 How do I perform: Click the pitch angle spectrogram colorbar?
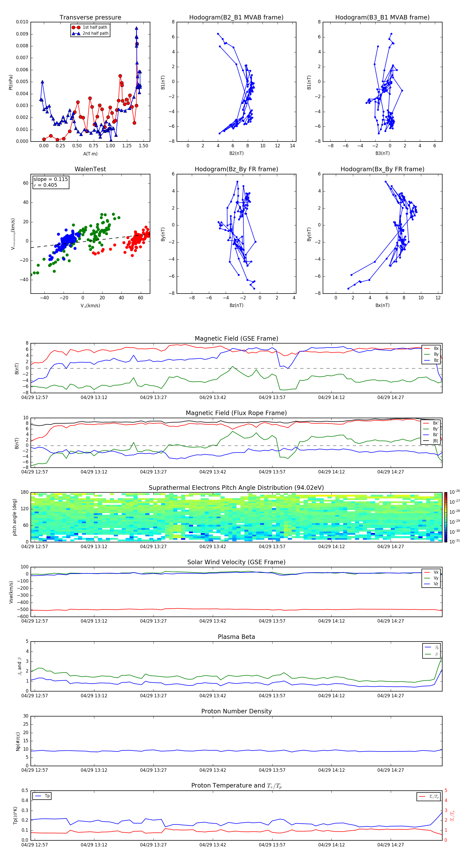click(x=445, y=517)
